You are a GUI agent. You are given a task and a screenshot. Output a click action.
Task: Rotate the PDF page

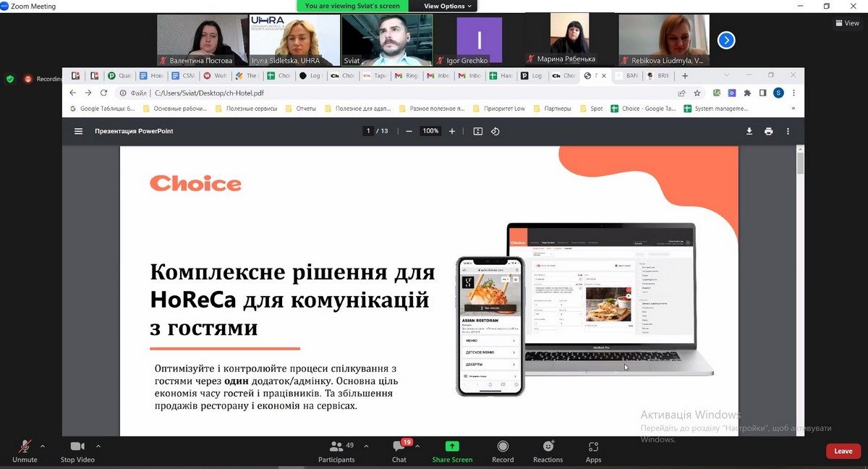tap(495, 131)
